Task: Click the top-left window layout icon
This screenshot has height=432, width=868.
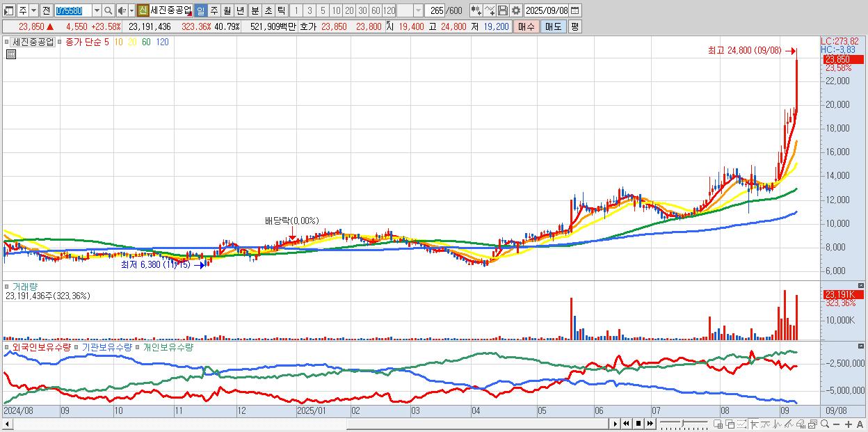Action: pos(8,10)
